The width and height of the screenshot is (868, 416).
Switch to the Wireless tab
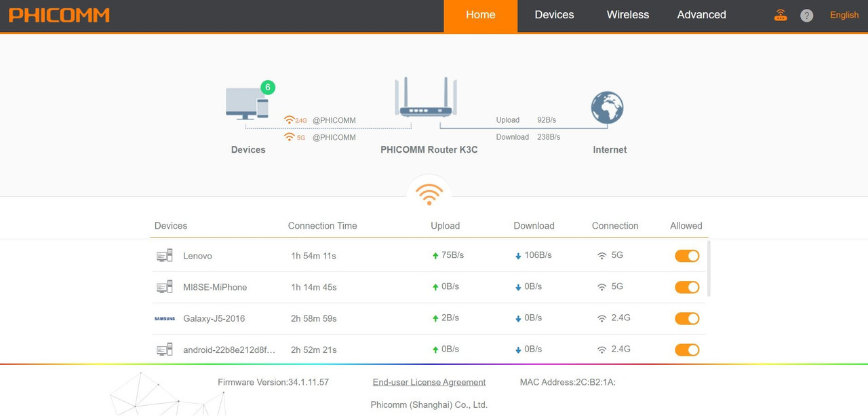(x=628, y=16)
